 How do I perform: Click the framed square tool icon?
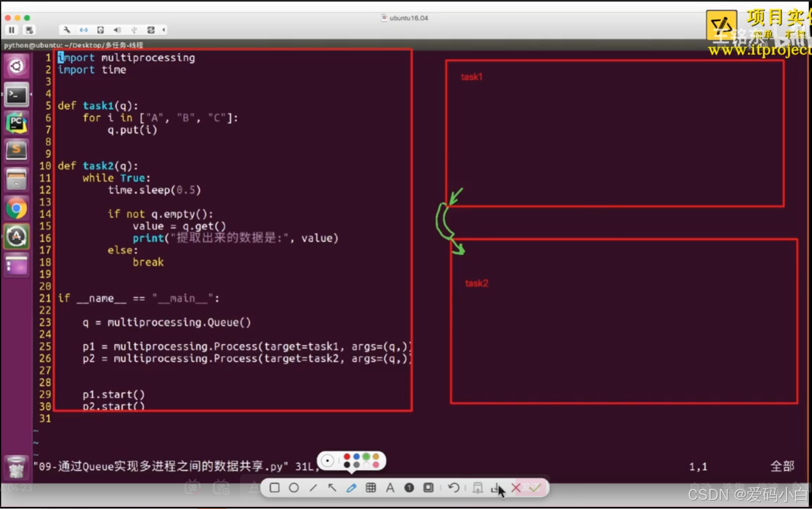point(428,487)
